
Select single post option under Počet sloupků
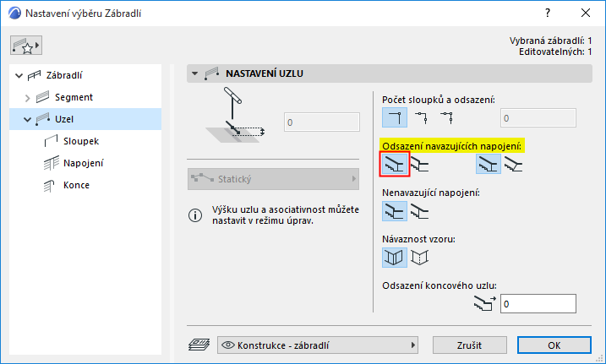[x=395, y=117]
